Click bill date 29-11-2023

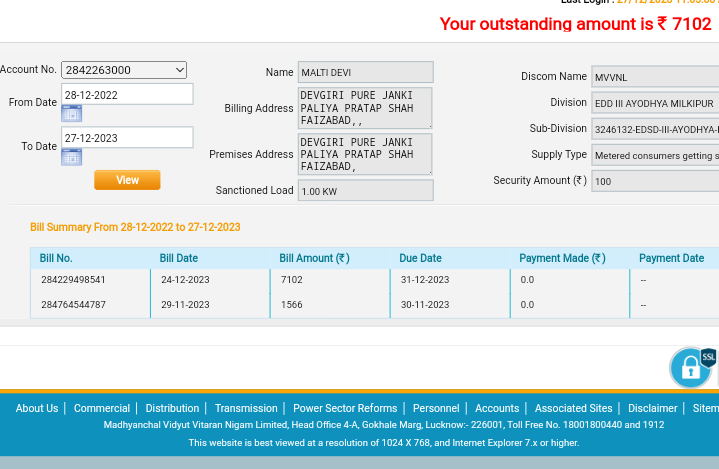click(185, 304)
